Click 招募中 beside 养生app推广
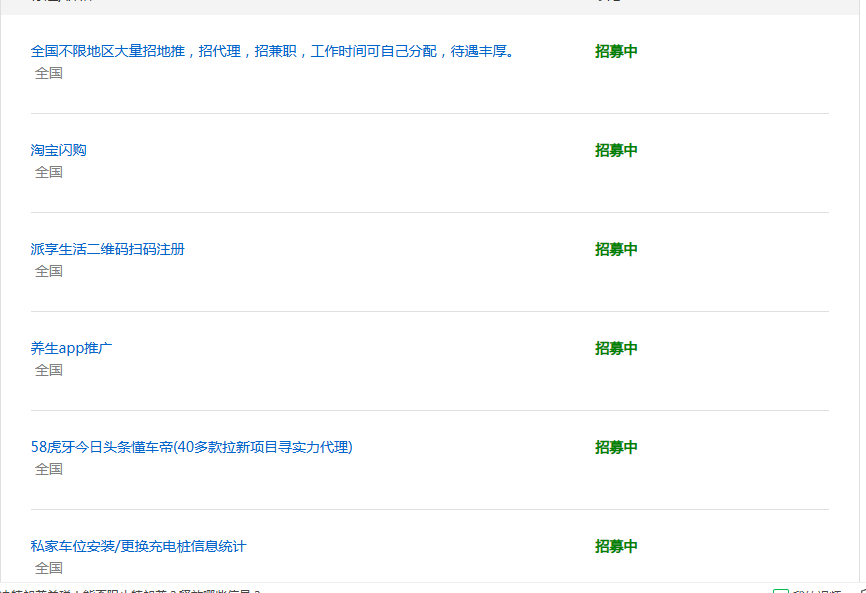This screenshot has height=593, width=866. tap(614, 348)
